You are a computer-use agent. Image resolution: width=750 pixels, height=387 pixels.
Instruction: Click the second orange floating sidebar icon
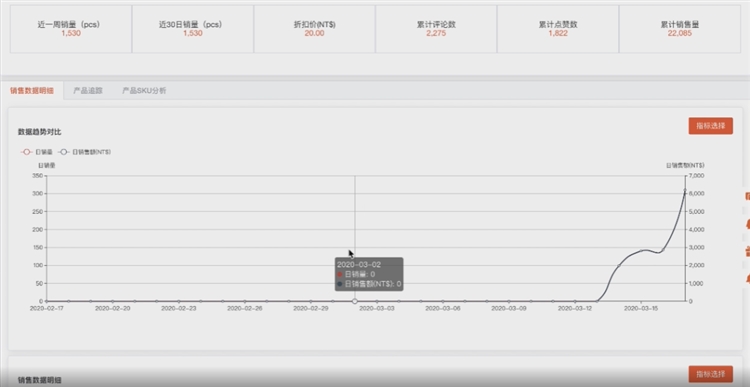[747, 223]
